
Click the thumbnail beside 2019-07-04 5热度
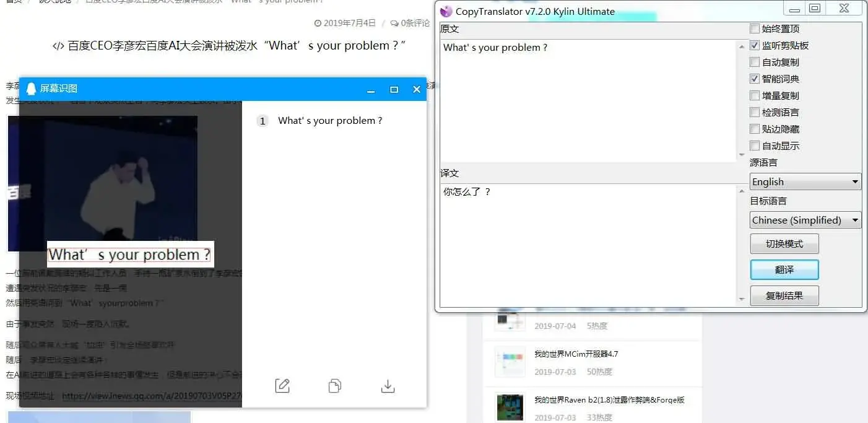510,318
